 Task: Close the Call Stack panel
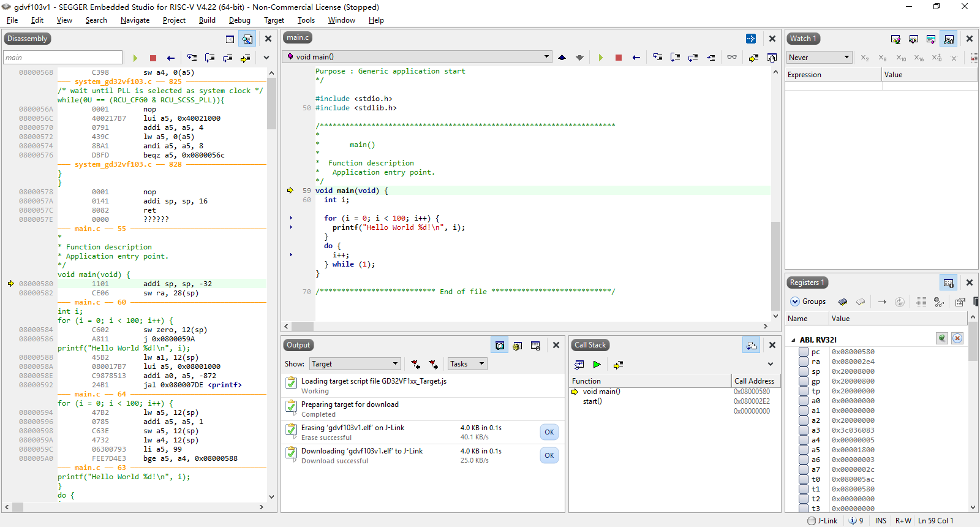[772, 346]
